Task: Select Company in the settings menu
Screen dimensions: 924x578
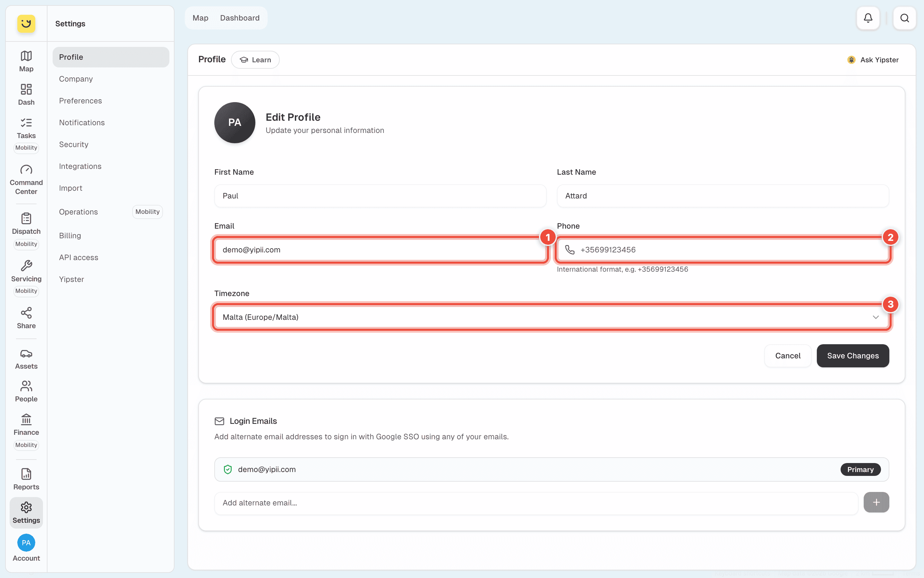Action: point(111,79)
